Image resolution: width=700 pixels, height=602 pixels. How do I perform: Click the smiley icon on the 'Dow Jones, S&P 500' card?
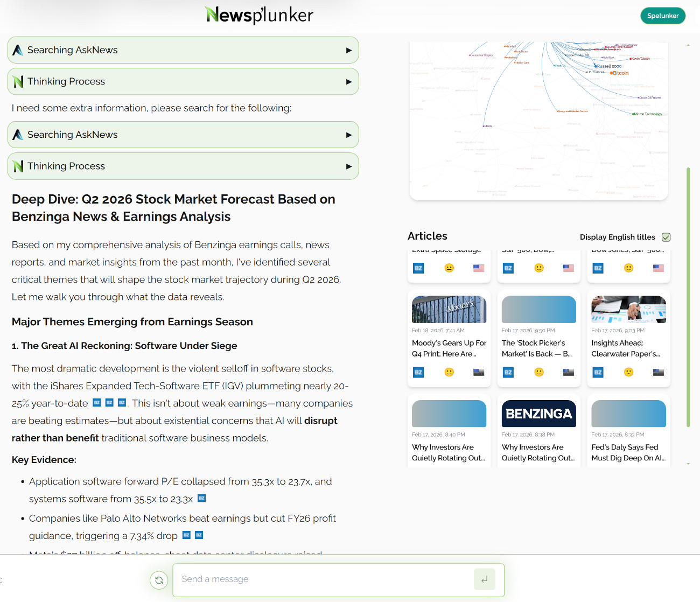[628, 268]
